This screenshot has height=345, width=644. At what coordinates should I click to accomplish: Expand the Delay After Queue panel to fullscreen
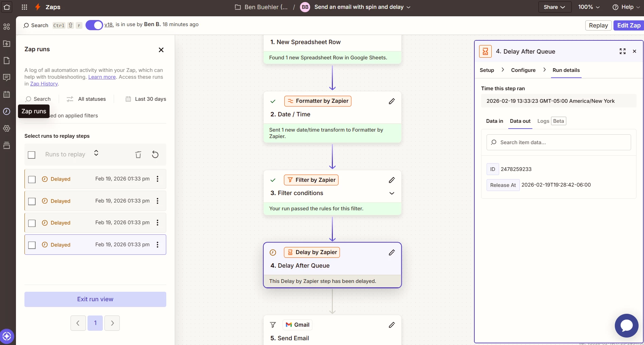623,51
